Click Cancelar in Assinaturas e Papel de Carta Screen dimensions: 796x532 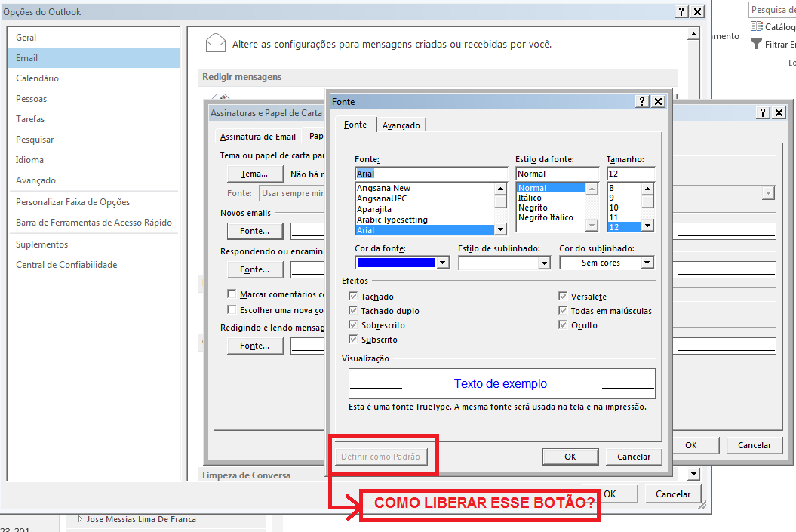point(754,445)
